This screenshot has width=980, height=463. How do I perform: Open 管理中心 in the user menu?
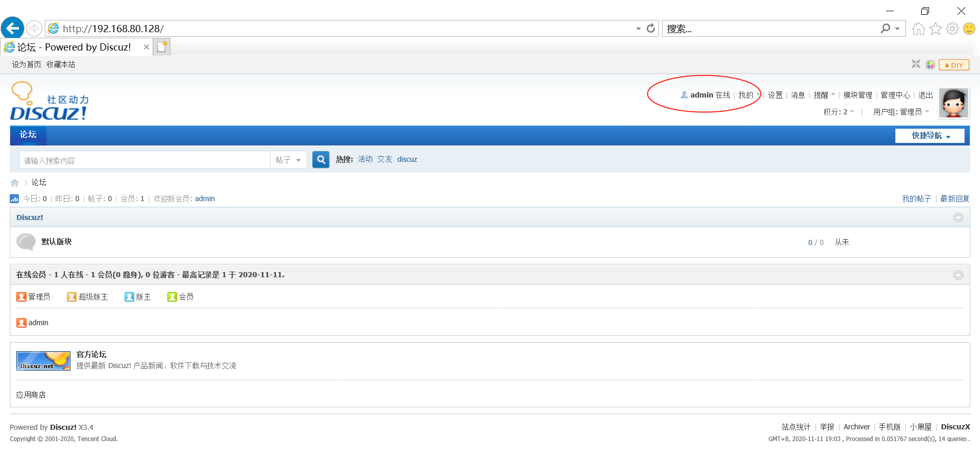895,95
